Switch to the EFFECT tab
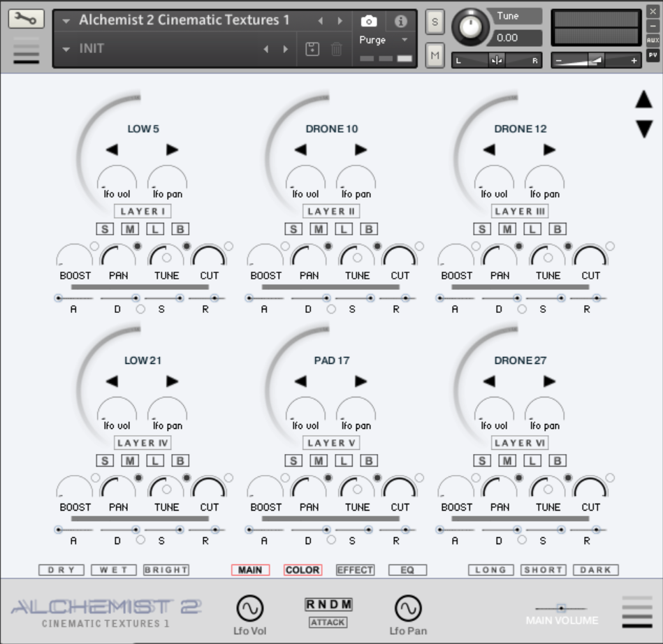 [x=355, y=570]
